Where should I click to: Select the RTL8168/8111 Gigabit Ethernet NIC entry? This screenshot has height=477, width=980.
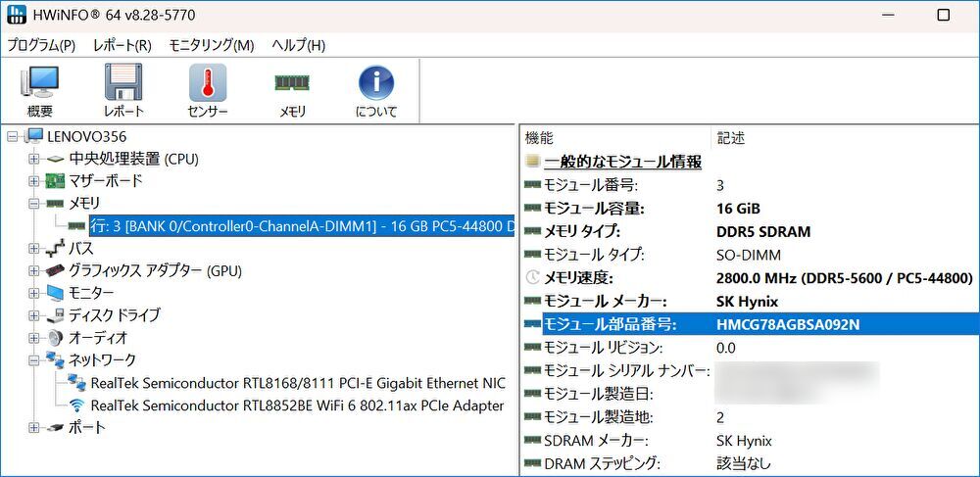297,383
